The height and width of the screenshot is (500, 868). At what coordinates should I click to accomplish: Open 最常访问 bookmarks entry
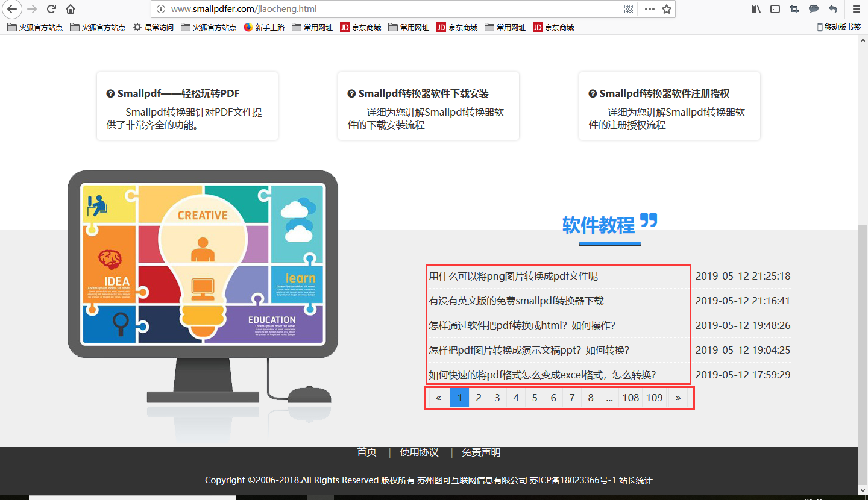pyautogui.click(x=154, y=27)
